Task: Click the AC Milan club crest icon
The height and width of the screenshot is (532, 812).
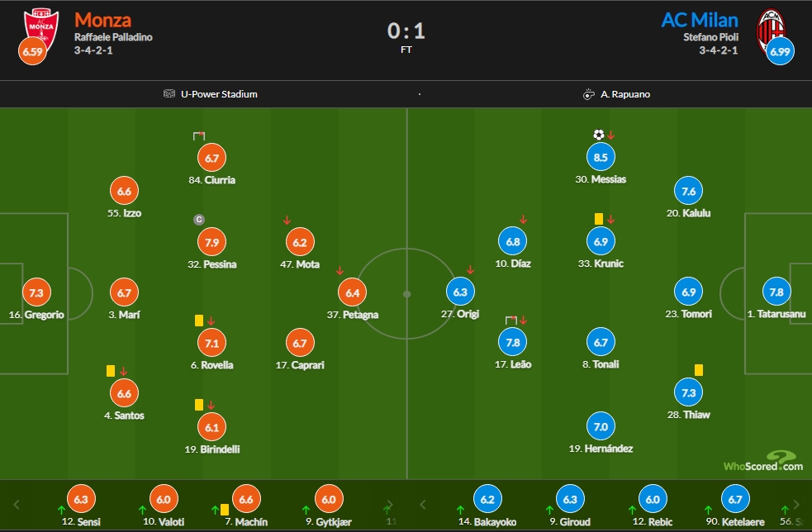Action: click(x=771, y=30)
